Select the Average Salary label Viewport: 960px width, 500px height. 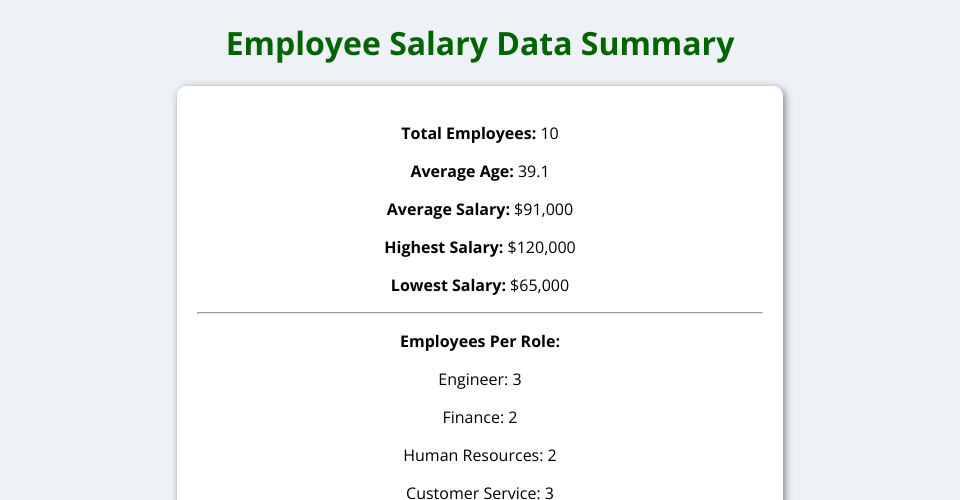pyautogui.click(x=448, y=209)
